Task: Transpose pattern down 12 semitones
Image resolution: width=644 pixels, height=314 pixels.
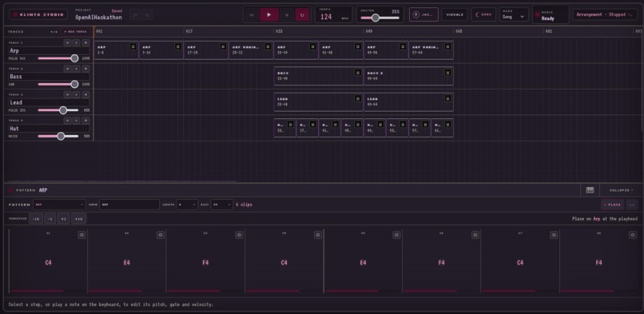Action: (36, 219)
